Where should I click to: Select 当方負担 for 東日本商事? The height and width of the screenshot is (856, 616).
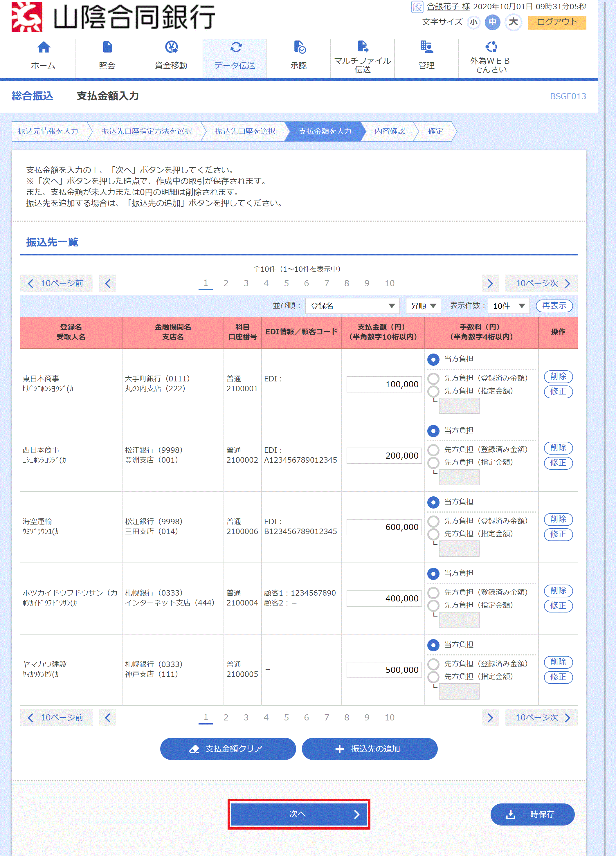coord(433,359)
